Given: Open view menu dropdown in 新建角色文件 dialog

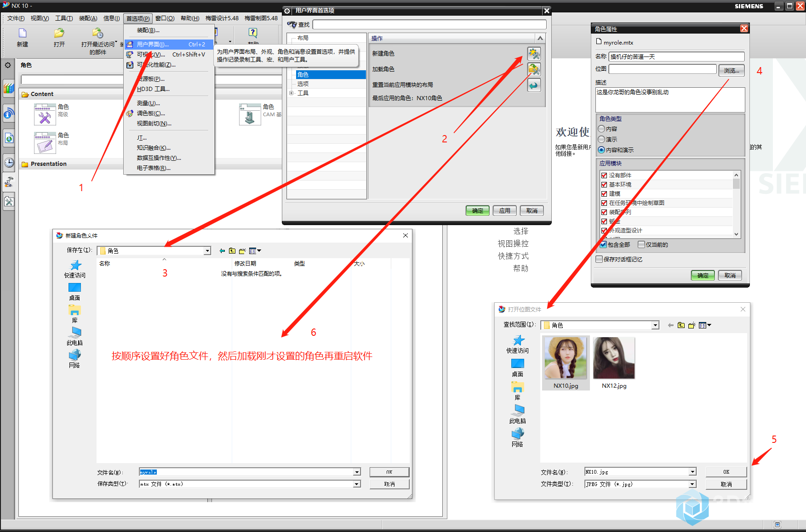Looking at the screenshot, I should pyautogui.click(x=255, y=251).
